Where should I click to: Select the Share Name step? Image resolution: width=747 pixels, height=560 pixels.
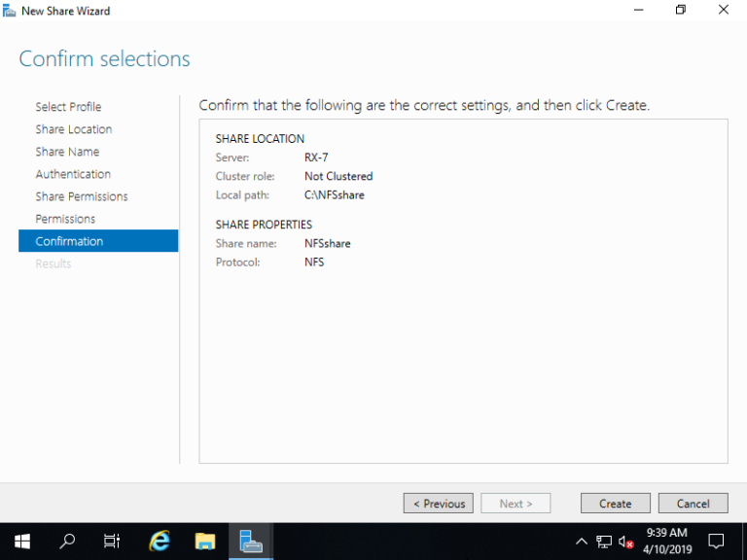67,152
